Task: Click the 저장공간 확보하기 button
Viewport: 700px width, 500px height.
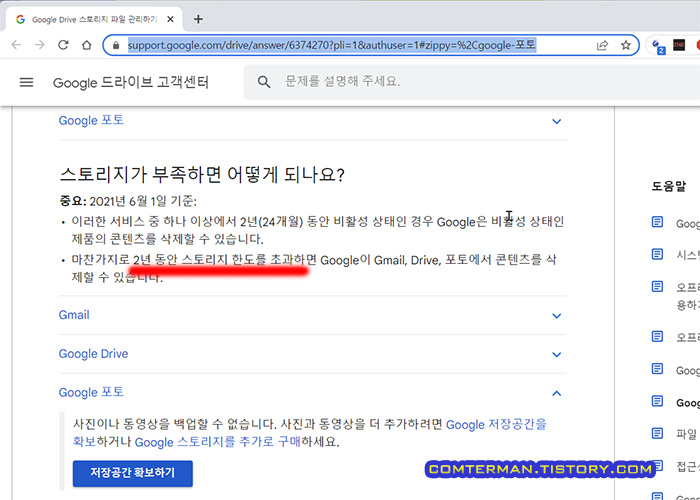Action: coord(133,473)
